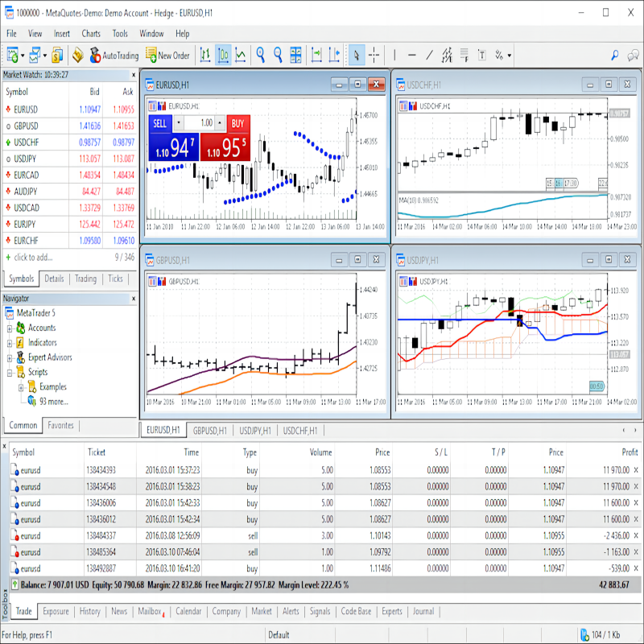Screen dimensions: 644x644
Task: Open the Charts menu
Action: (91, 34)
